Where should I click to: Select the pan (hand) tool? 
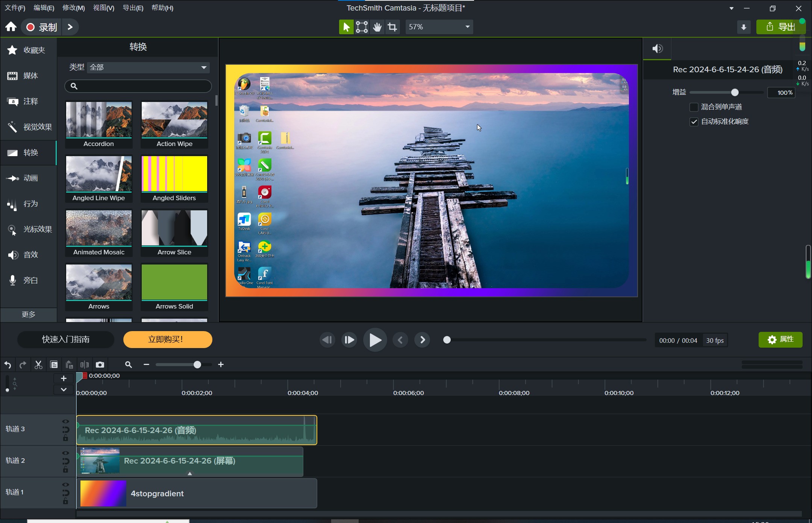(x=376, y=27)
